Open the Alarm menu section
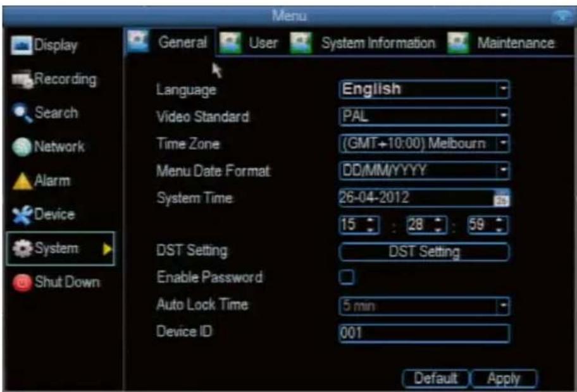The image size is (577, 392). coord(41,181)
